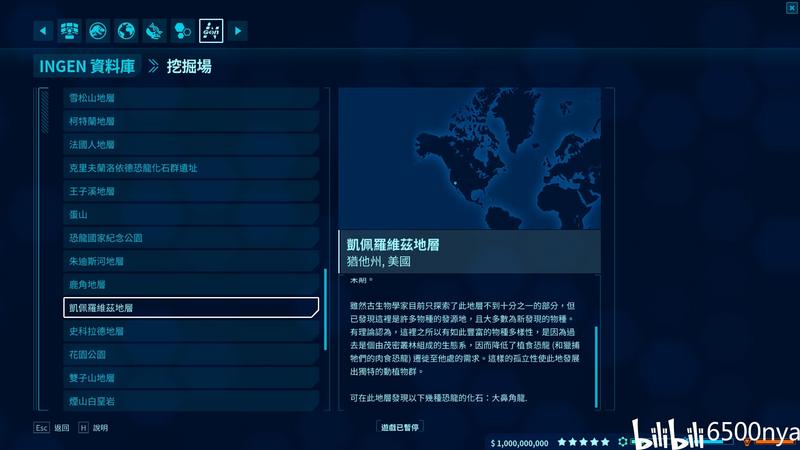Open the hexagon molecules category icon
The height and width of the screenshot is (450, 800).
[183, 31]
